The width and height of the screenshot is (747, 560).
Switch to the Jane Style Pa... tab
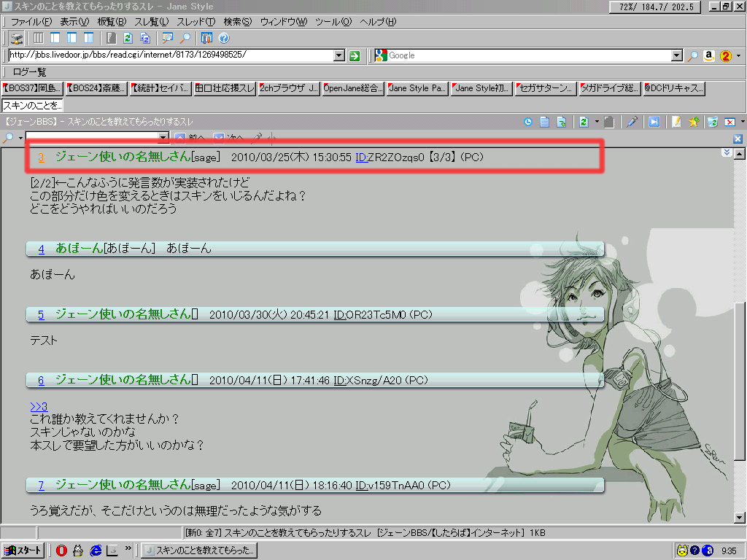[x=418, y=88]
